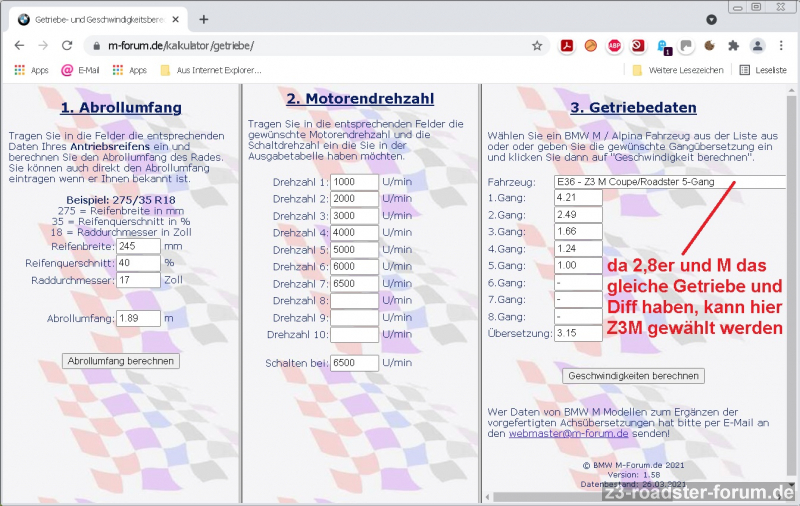Click into the Reifenbreite input field
The image size is (800, 506).
138,245
